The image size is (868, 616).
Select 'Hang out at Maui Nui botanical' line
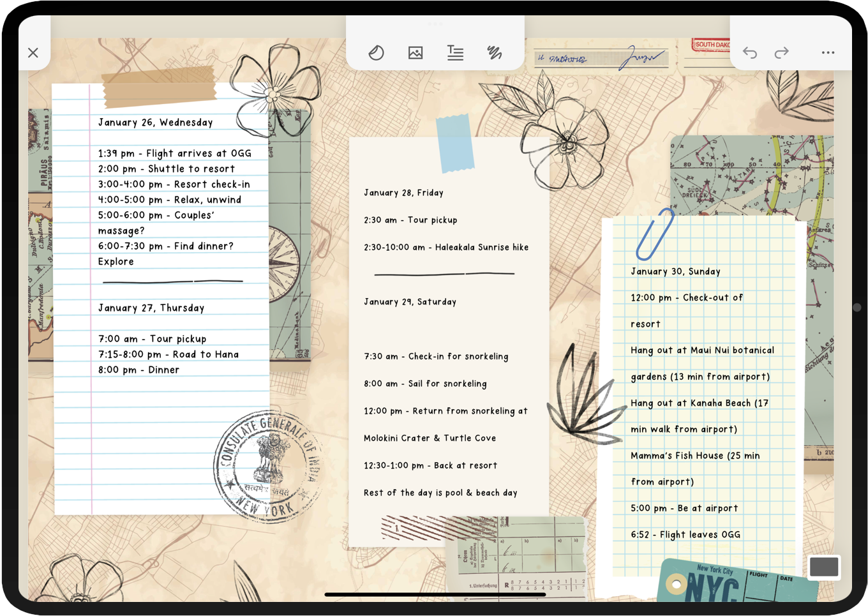tap(702, 350)
